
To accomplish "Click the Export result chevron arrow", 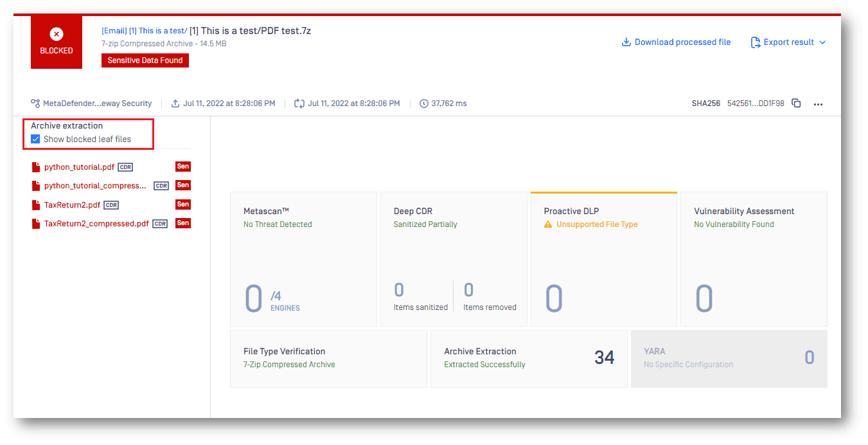I will [822, 42].
